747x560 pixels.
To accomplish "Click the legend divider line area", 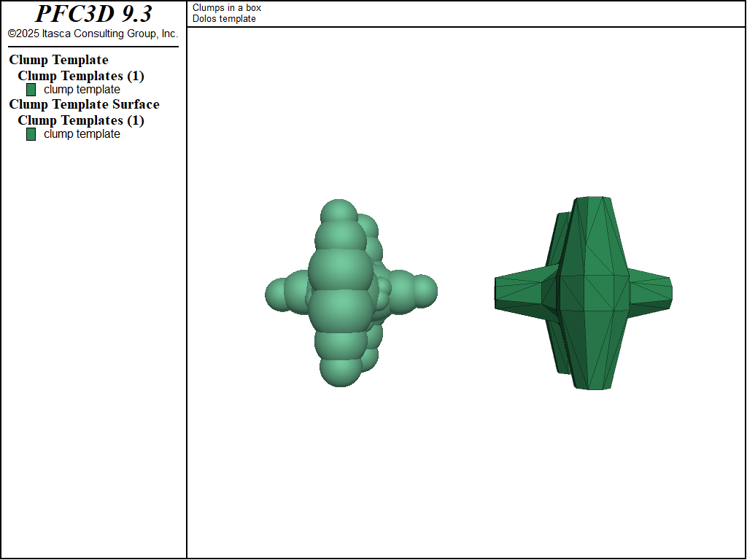I will tap(93, 46).
